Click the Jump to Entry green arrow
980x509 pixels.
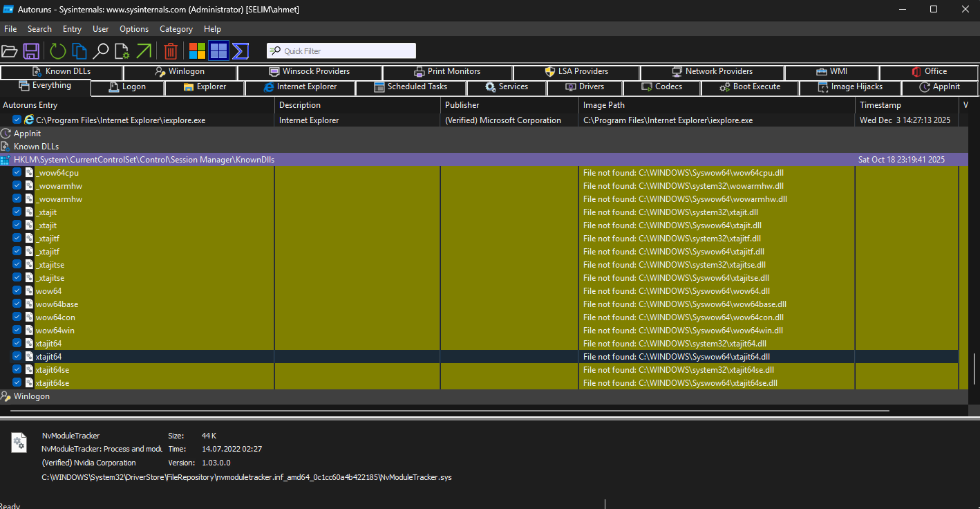click(144, 51)
